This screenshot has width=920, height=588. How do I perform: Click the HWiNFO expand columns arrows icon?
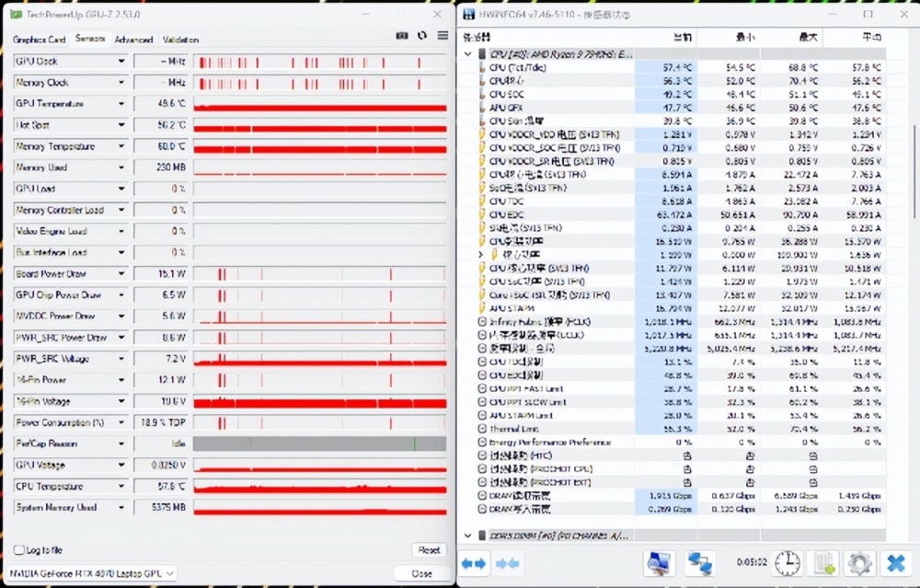pyautogui.click(x=474, y=564)
